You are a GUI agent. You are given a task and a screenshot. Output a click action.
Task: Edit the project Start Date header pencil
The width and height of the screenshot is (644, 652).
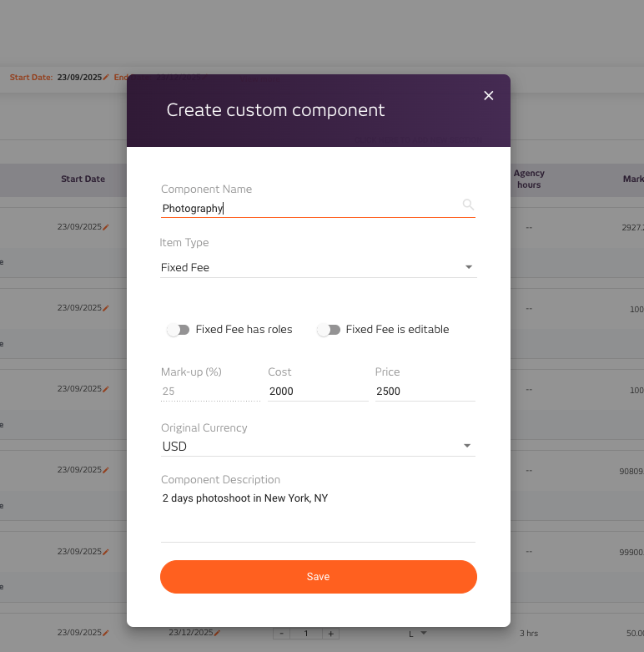(106, 77)
